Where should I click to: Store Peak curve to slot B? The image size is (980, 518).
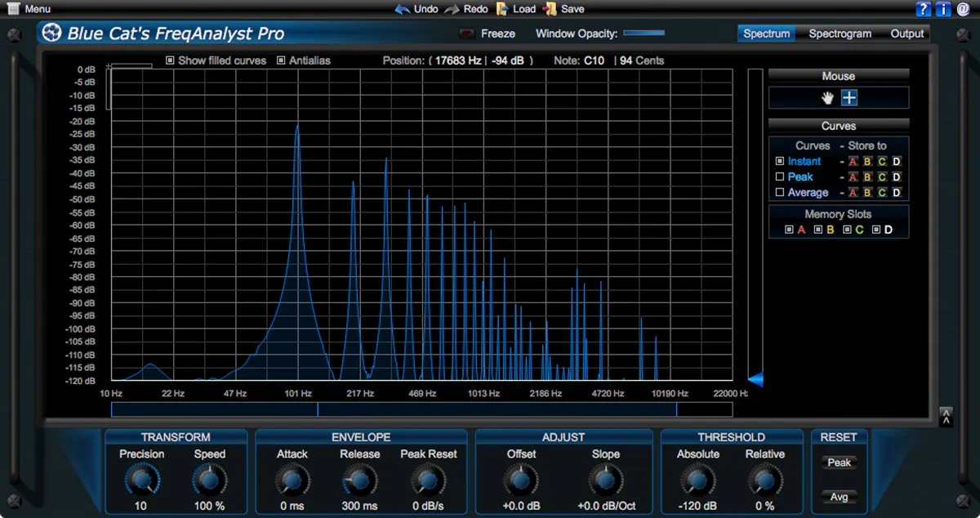[867, 177]
